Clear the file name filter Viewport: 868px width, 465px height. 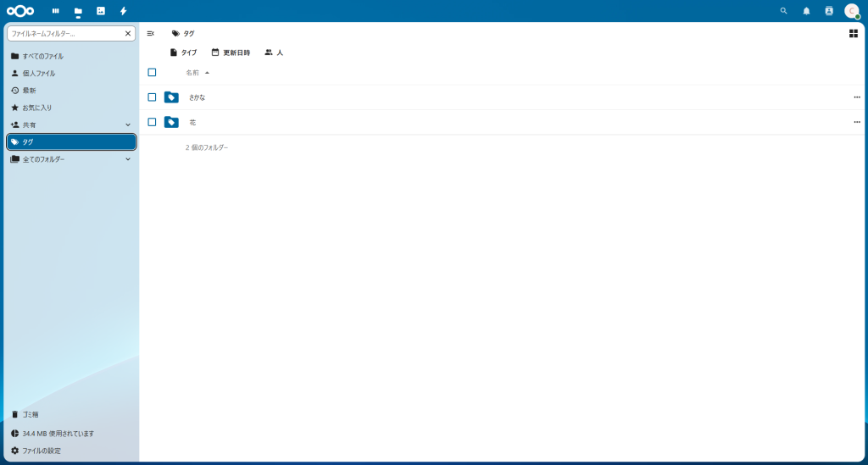[128, 33]
